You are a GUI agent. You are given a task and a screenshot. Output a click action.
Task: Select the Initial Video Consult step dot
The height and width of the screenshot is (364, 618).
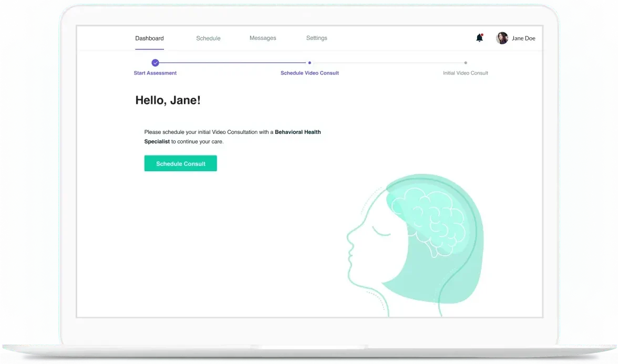466,63
